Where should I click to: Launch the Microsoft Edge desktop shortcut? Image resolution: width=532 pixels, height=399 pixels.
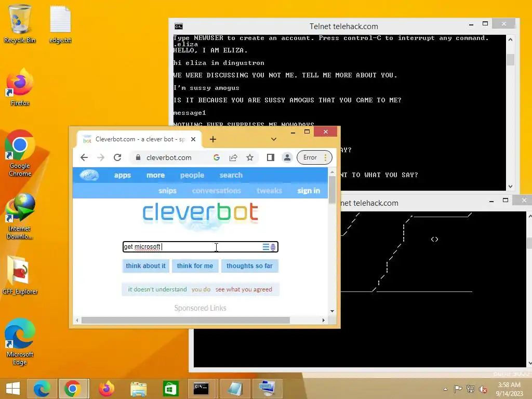pyautogui.click(x=20, y=342)
